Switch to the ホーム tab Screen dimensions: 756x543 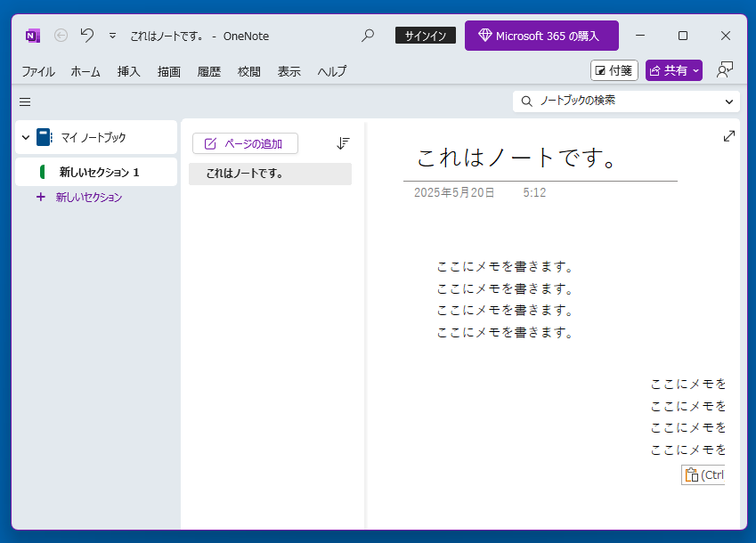[85, 71]
